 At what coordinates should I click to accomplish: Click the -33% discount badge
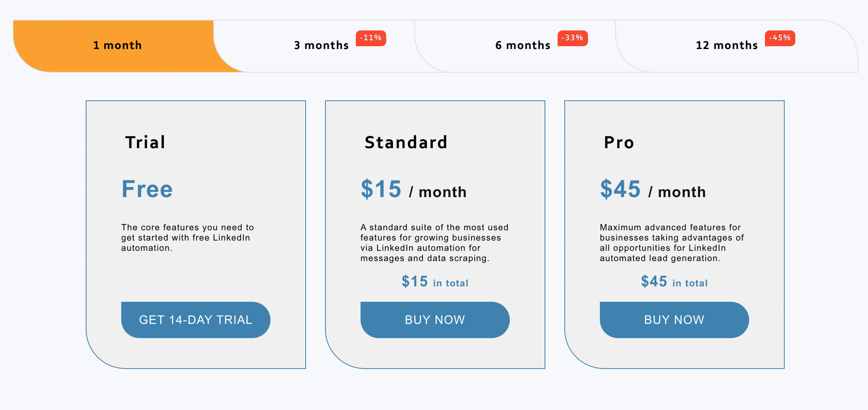(x=572, y=38)
